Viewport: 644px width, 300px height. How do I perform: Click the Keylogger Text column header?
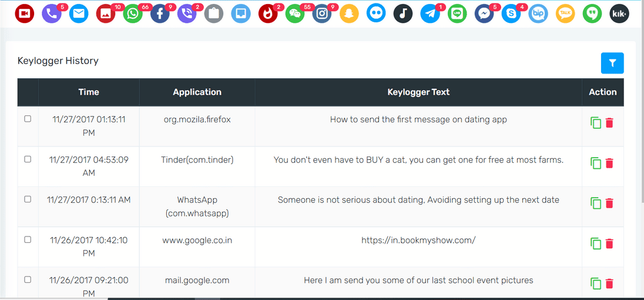click(418, 92)
